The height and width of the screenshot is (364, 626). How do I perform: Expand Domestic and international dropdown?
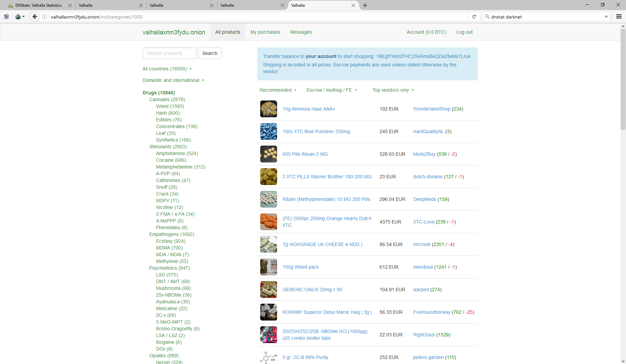tap(173, 80)
